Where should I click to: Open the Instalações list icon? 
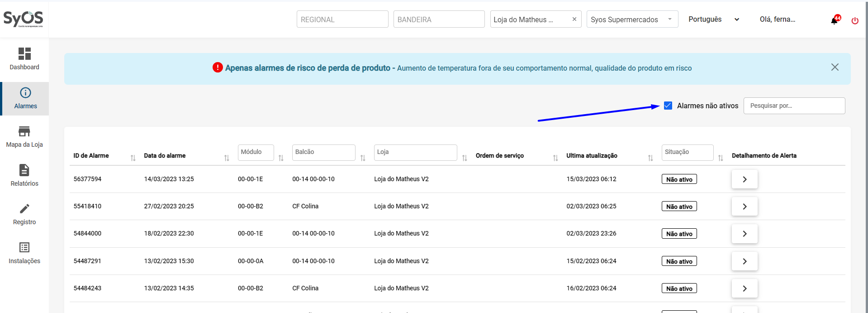pos(24,247)
